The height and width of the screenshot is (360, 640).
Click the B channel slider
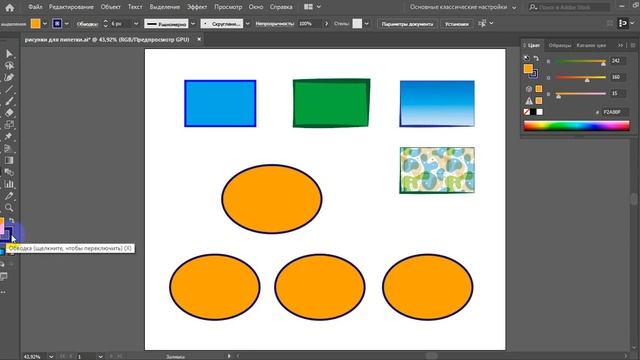tap(580, 94)
